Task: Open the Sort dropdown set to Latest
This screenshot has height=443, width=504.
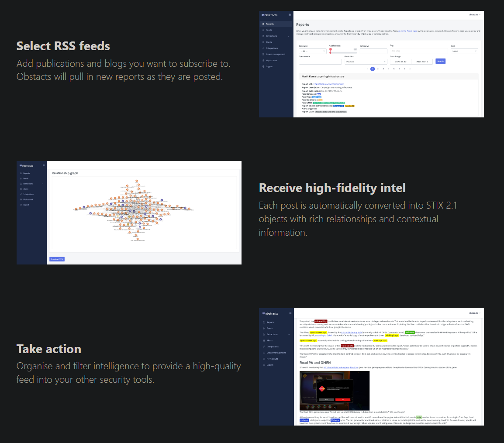Action: pyautogui.click(x=464, y=51)
